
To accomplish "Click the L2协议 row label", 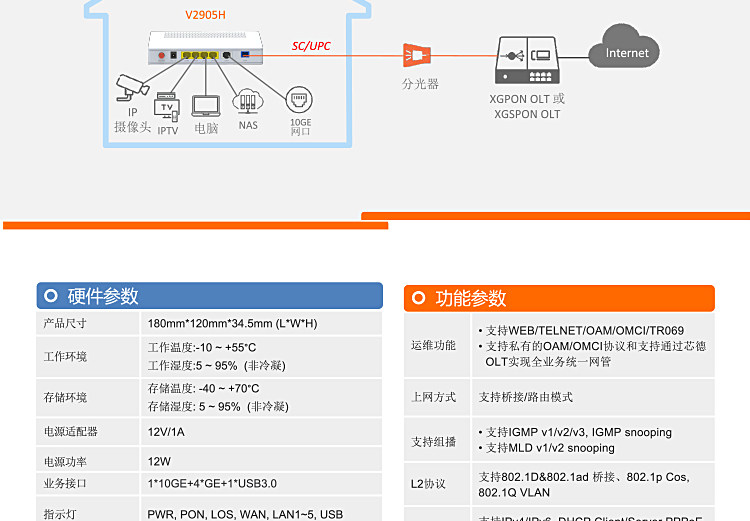I will click(428, 484).
